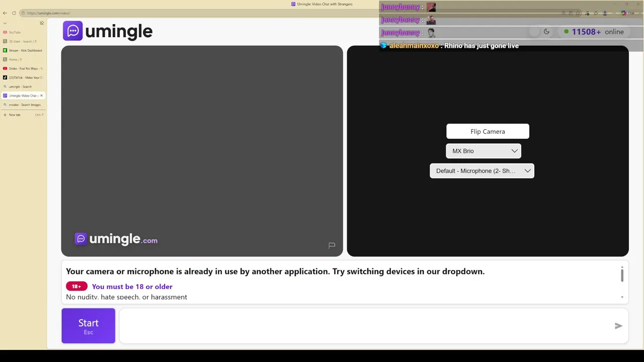
Task: Send the message with the arrow icon
Action: [618, 326]
